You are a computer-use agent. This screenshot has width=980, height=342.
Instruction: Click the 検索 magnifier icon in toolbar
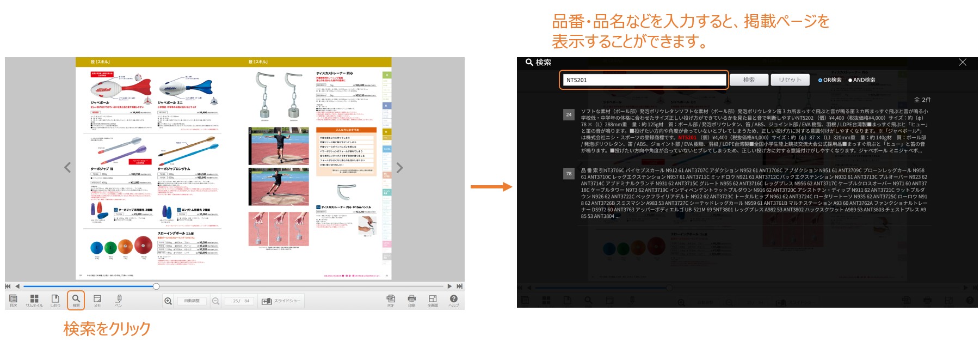(x=76, y=299)
